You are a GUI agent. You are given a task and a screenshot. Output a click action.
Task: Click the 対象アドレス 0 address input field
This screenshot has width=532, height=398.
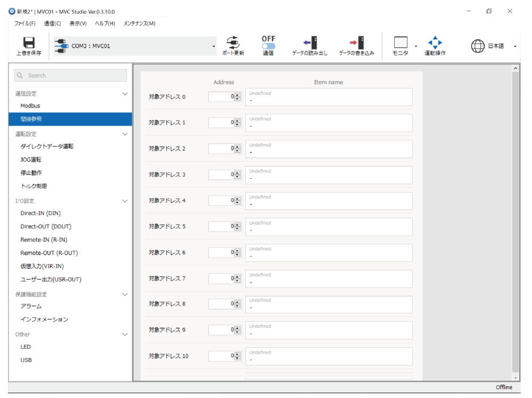click(221, 97)
